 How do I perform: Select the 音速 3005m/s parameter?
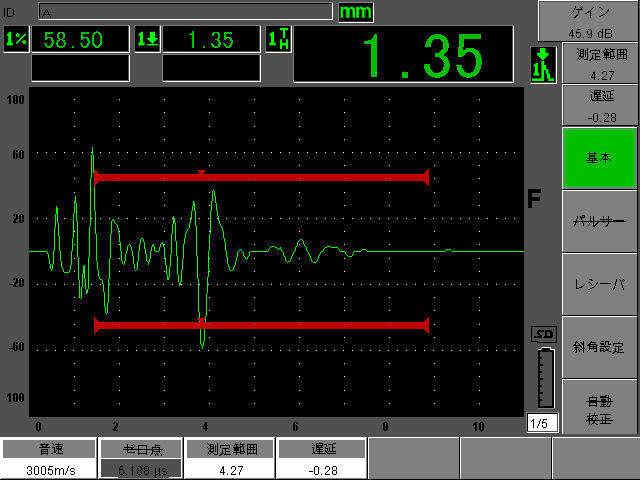(47, 460)
